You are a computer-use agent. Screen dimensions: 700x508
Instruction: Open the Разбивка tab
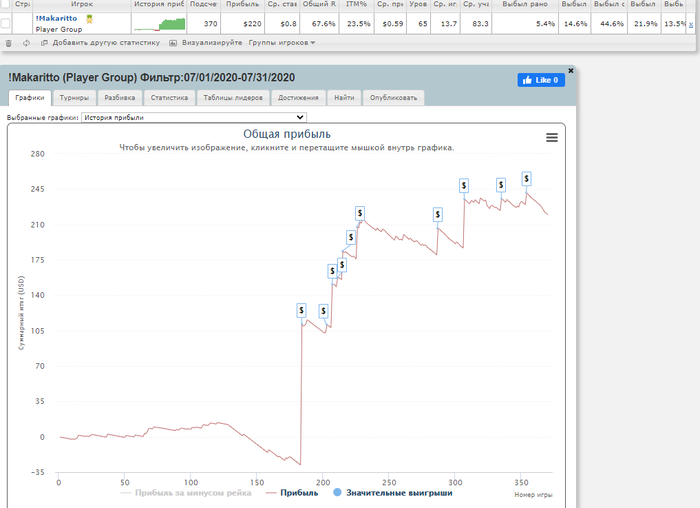click(x=120, y=98)
